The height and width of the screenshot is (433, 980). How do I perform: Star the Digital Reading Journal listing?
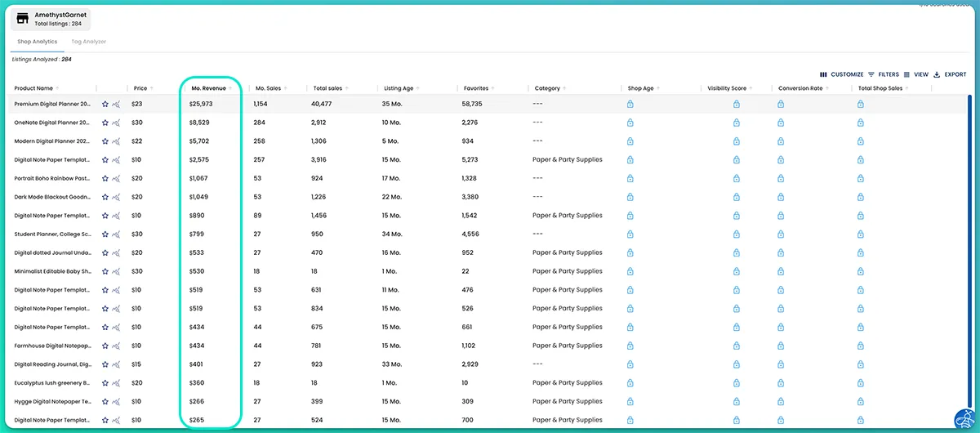click(105, 364)
